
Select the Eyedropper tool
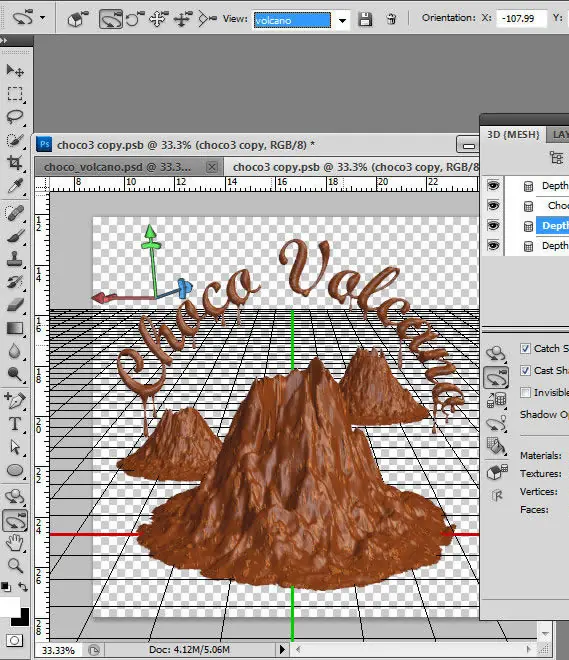[x=15, y=185]
